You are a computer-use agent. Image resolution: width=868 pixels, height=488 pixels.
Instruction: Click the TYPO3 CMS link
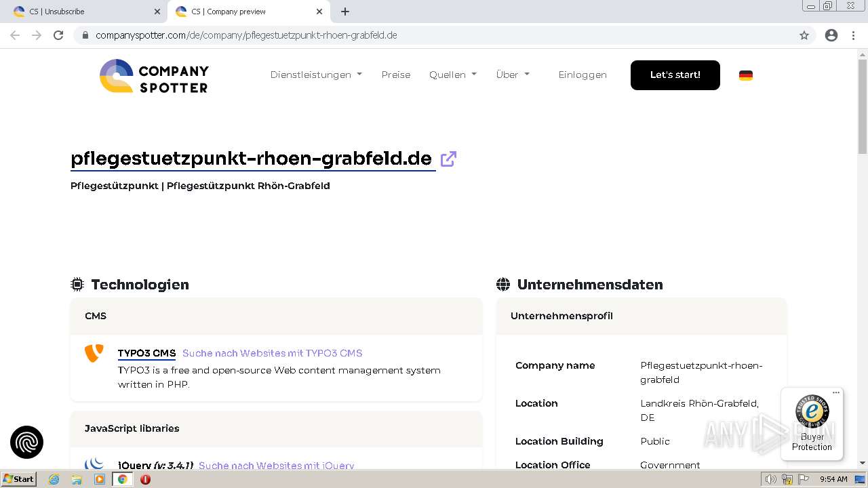146,353
